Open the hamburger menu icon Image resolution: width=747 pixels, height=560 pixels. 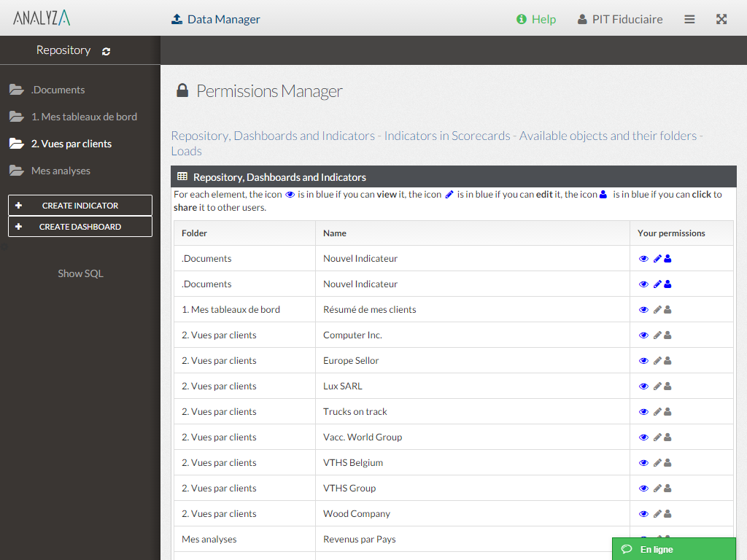(689, 19)
